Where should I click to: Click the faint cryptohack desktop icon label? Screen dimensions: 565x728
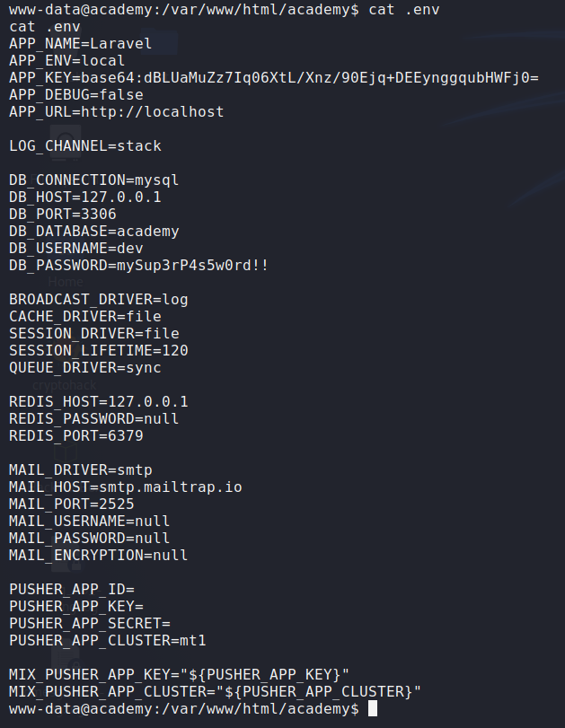tap(64, 385)
